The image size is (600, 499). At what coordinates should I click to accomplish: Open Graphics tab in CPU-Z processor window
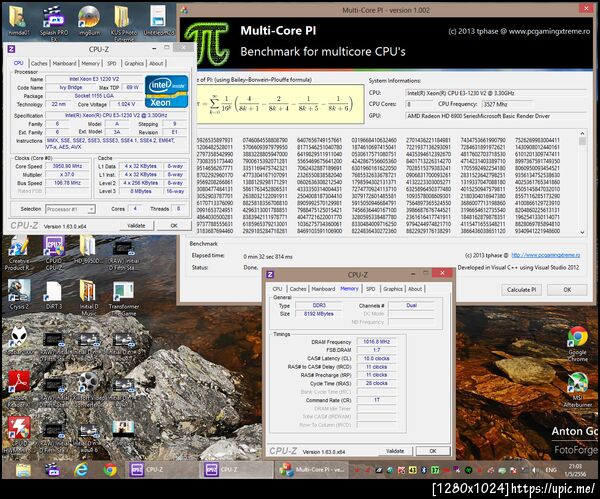click(134, 64)
